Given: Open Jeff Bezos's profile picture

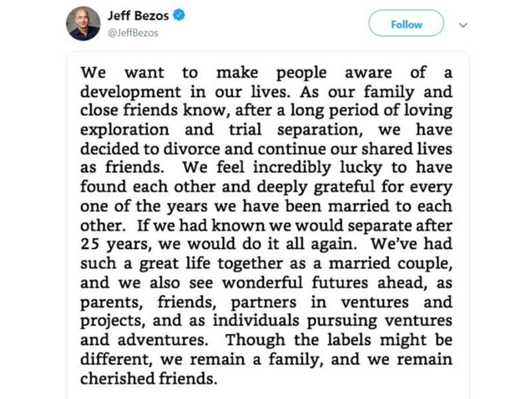Looking at the screenshot, I should pos(83,24).
